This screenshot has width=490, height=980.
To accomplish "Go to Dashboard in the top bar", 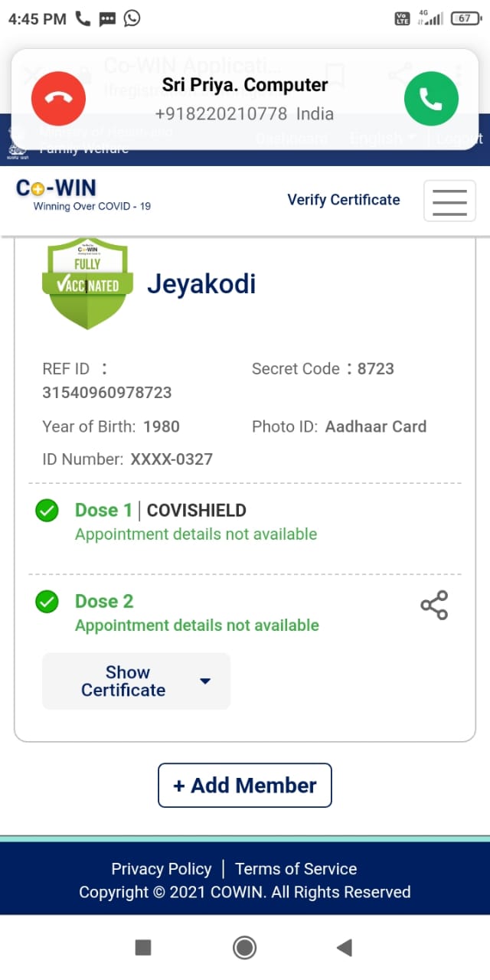I will click(292, 139).
